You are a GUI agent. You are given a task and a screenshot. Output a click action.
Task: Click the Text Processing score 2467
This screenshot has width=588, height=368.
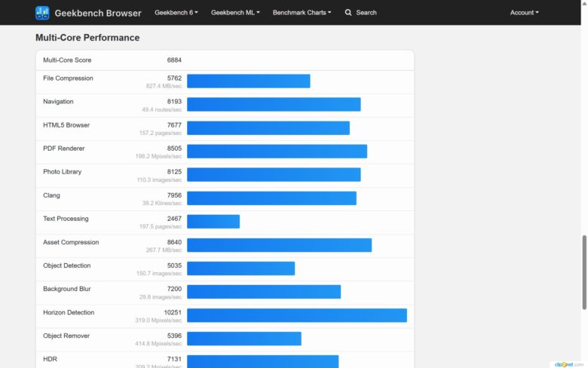click(174, 219)
